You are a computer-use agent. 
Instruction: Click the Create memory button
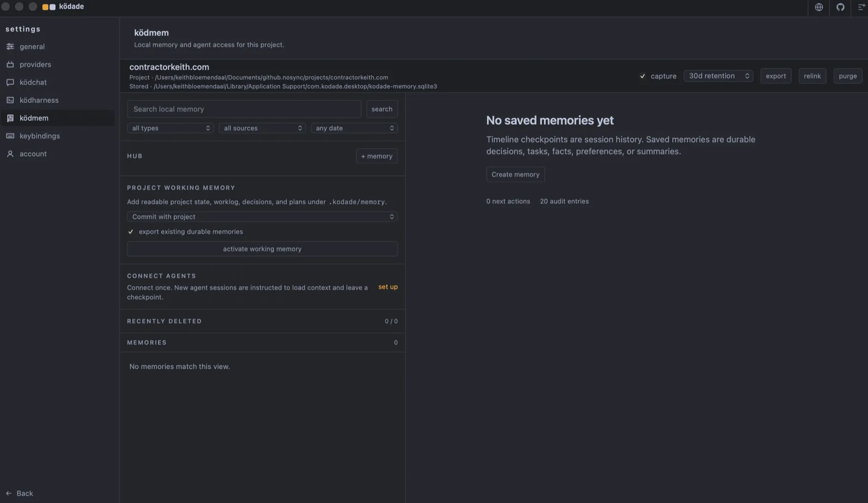(x=515, y=174)
